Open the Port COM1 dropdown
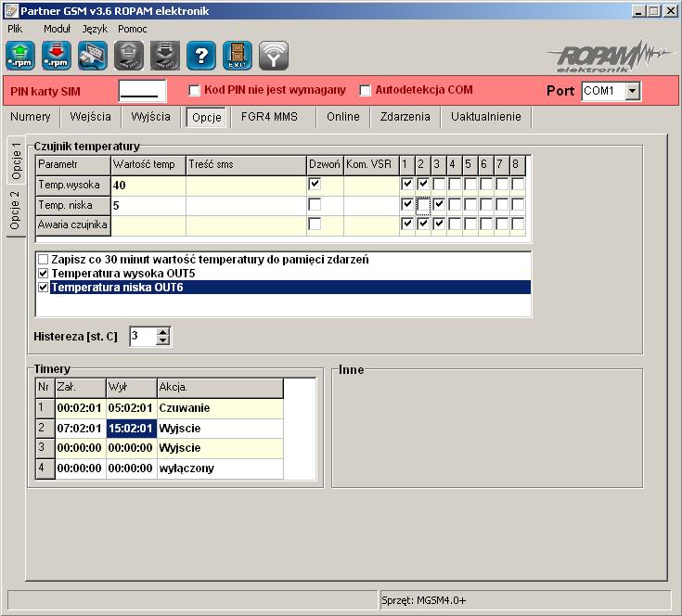The image size is (682, 616). 633,91
